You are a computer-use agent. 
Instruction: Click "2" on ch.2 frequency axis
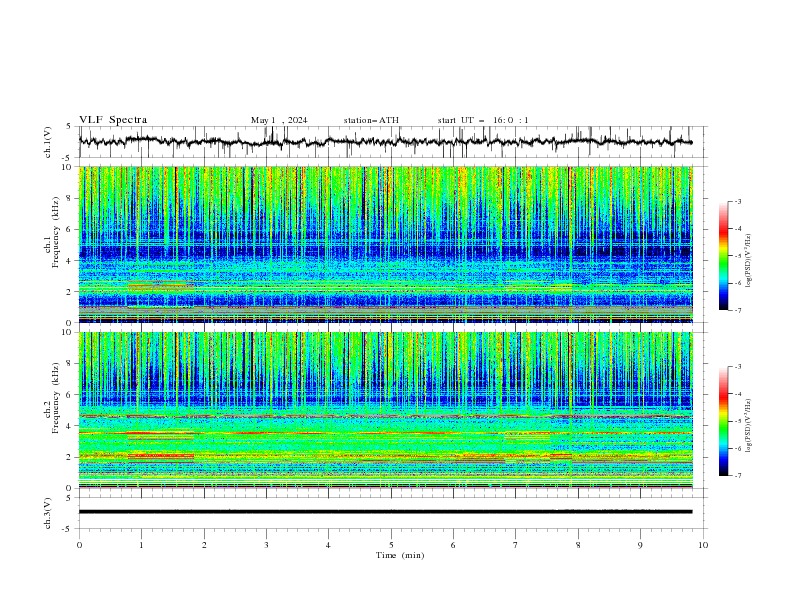coord(70,457)
